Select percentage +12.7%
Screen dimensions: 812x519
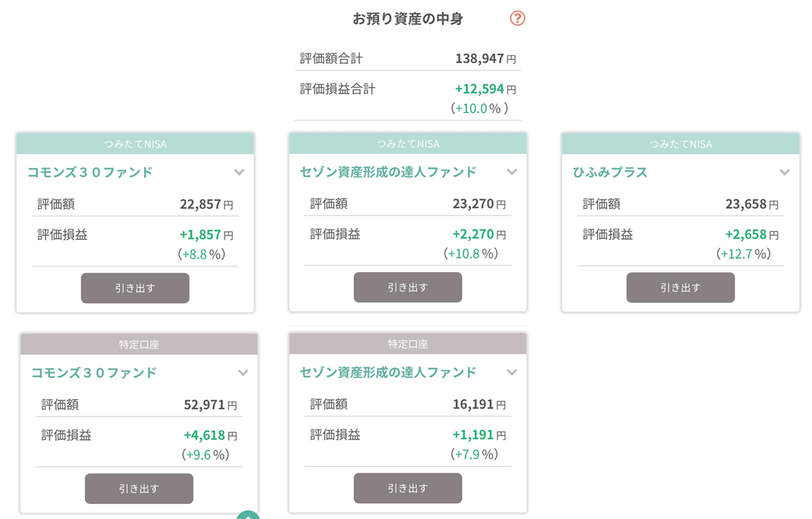(743, 254)
